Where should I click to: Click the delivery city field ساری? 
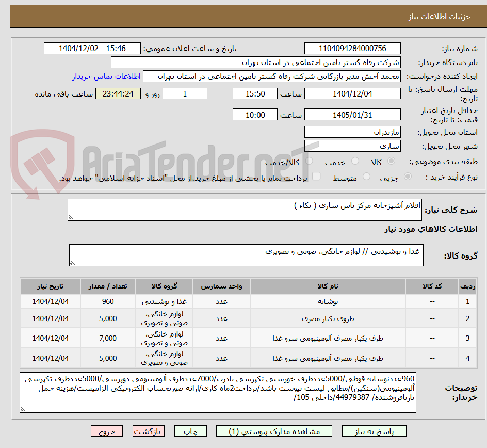click(x=352, y=146)
